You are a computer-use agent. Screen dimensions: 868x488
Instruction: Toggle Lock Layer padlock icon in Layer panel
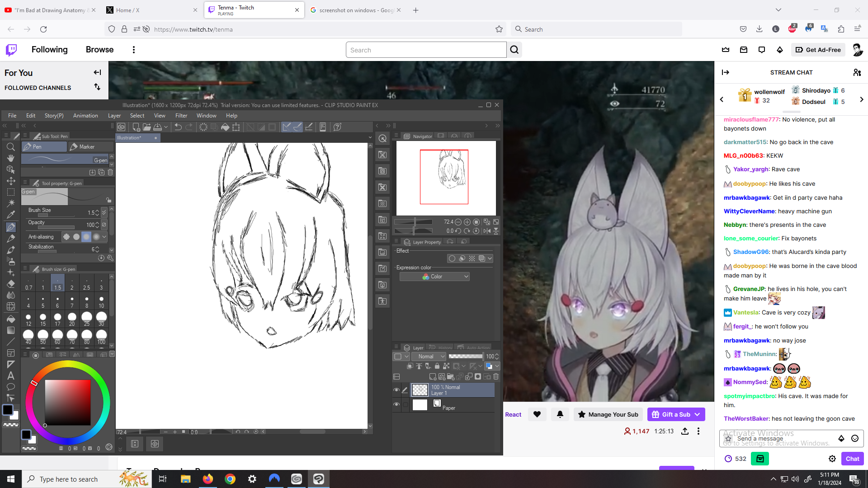click(437, 366)
